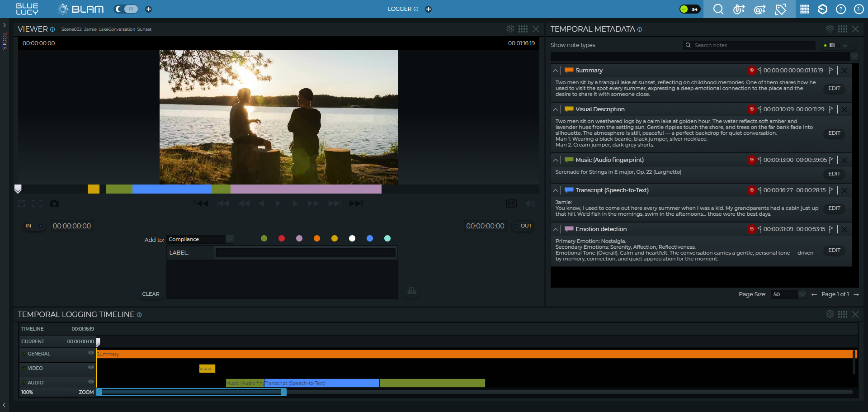Click the viewer volume speaker icon
868x412 pixels.
coord(530,204)
